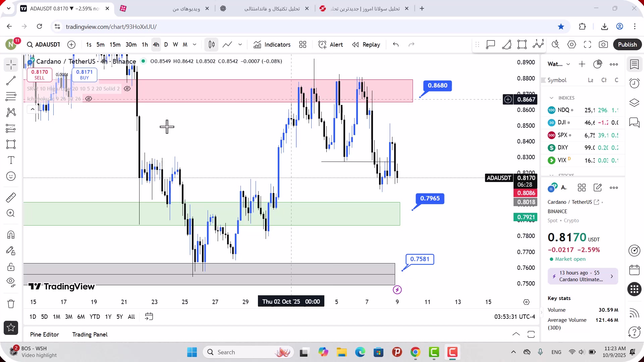Set the date range to 1M

pyautogui.click(x=57, y=317)
